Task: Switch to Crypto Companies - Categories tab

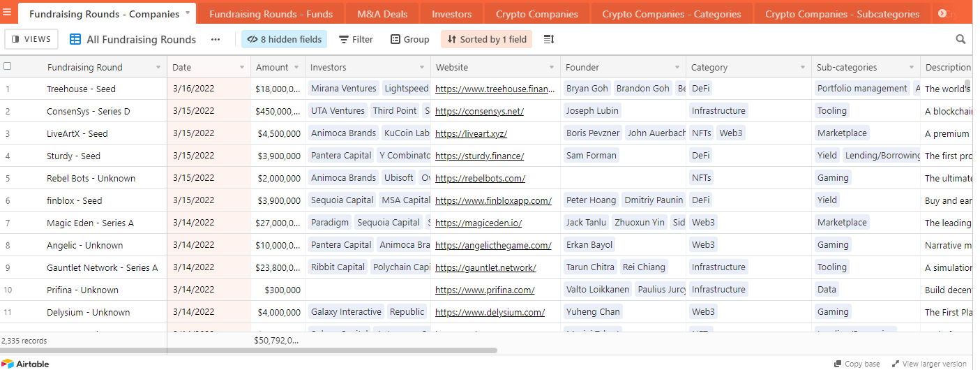Action: (672, 14)
